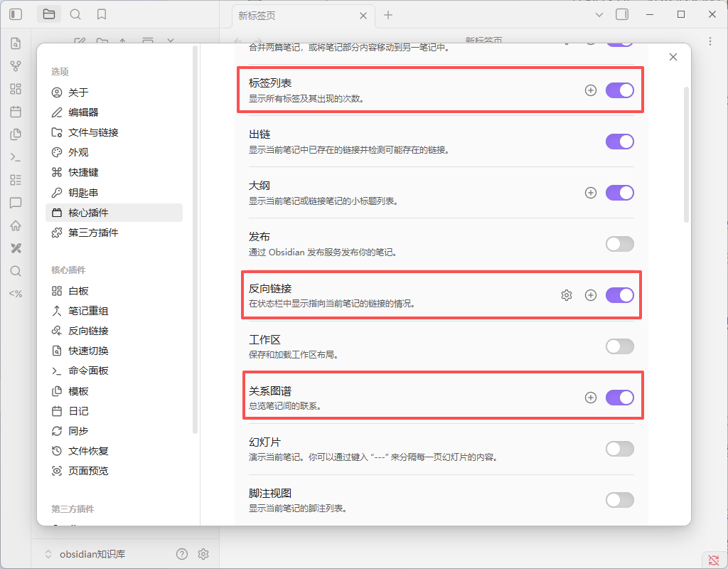The width and height of the screenshot is (728, 569).
Task: Open 命令面板 plugin settings
Action: pos(114,371)
